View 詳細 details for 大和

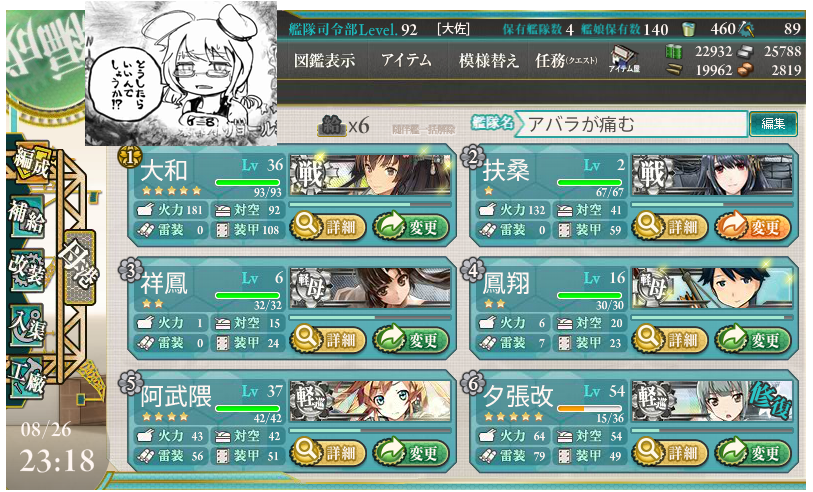pyautogui.click(x=328, y=227)
